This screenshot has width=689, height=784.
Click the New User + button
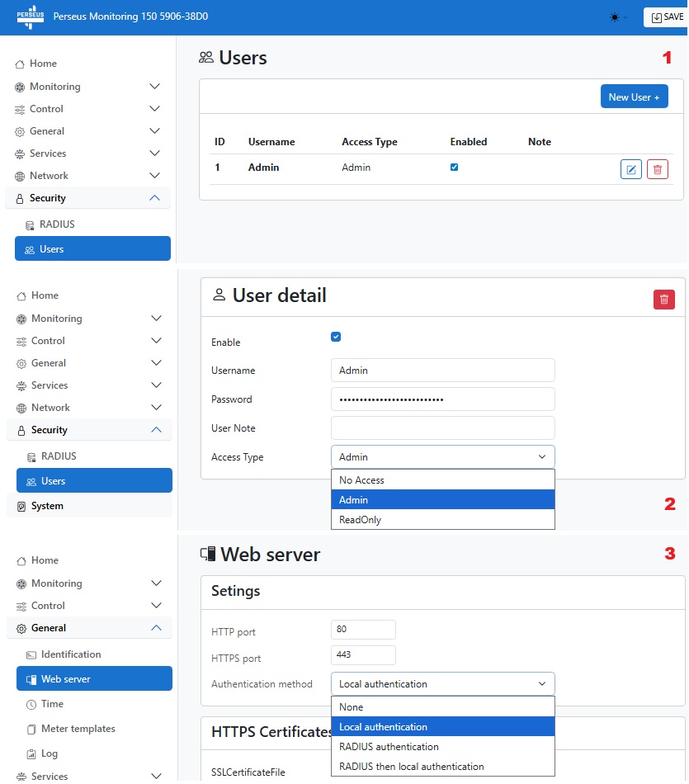[x=634, y=97]
